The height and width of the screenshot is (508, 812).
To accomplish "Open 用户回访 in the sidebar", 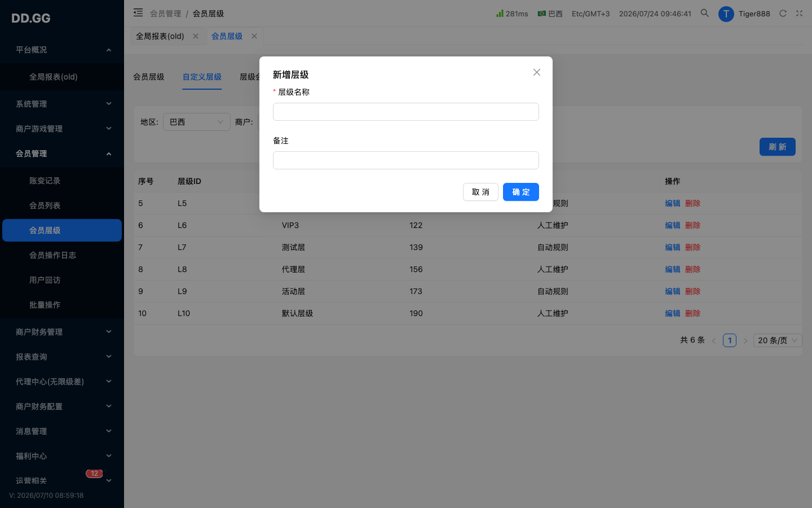I will [62, 280].
